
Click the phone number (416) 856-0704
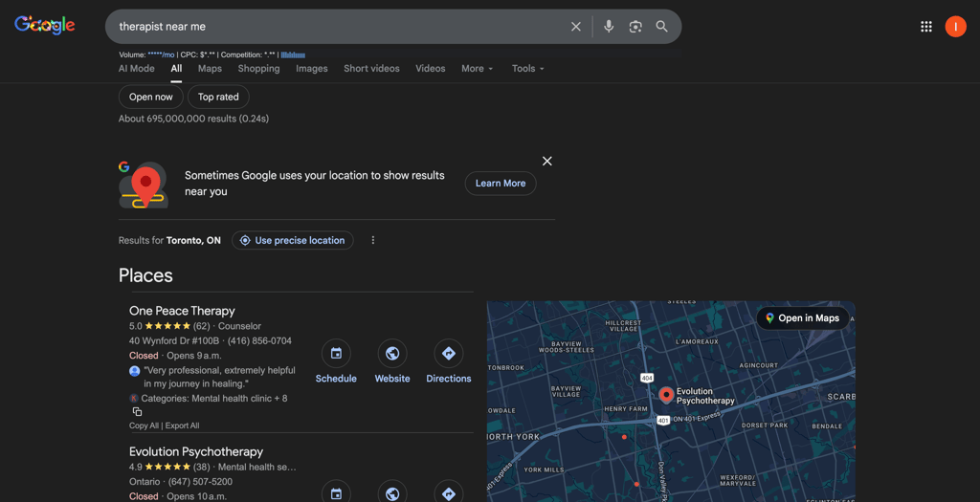(x=259, y=341)
